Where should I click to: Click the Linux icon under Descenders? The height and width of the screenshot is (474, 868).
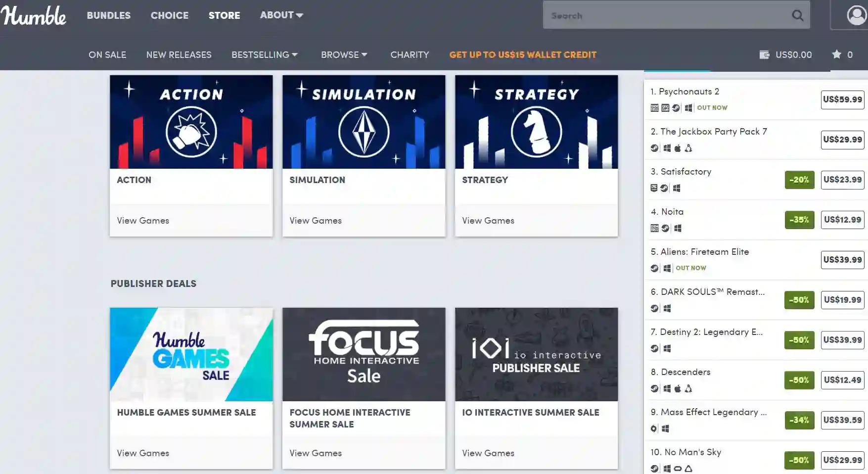(x=688, y=388)
